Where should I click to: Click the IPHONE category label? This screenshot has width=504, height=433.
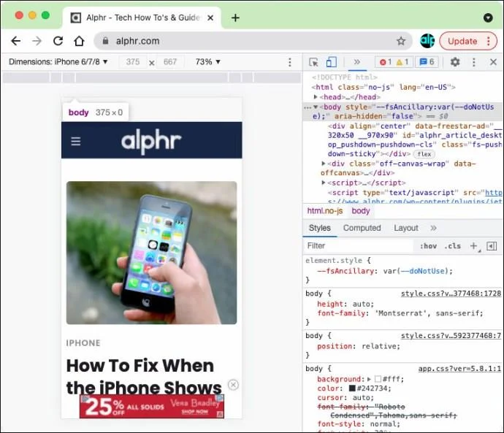coord(83,343)
